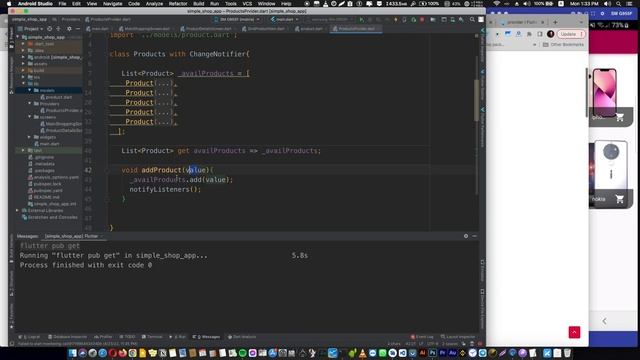Open Event Log in status bar
640x360 pixels.
(422, 337)
